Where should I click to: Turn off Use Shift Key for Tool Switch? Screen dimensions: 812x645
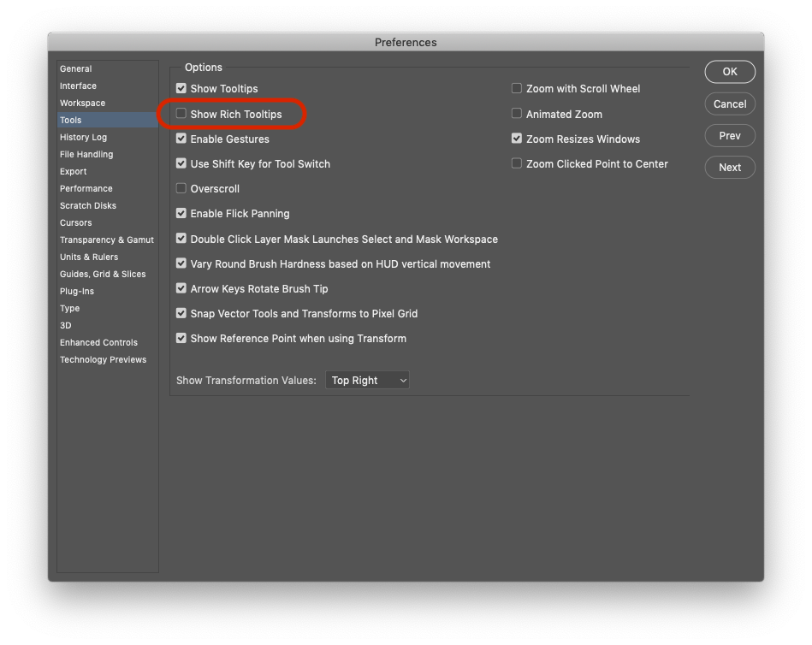click(x=181, y=163)
